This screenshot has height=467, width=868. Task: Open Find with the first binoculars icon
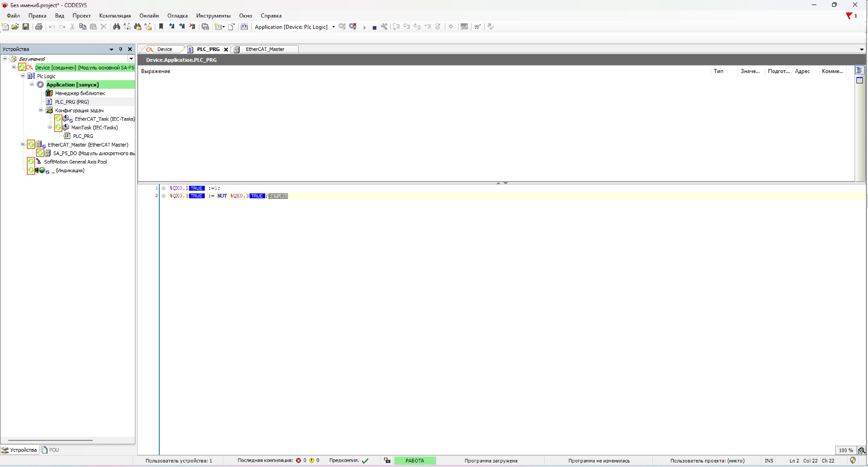click(x=117, y=27)
